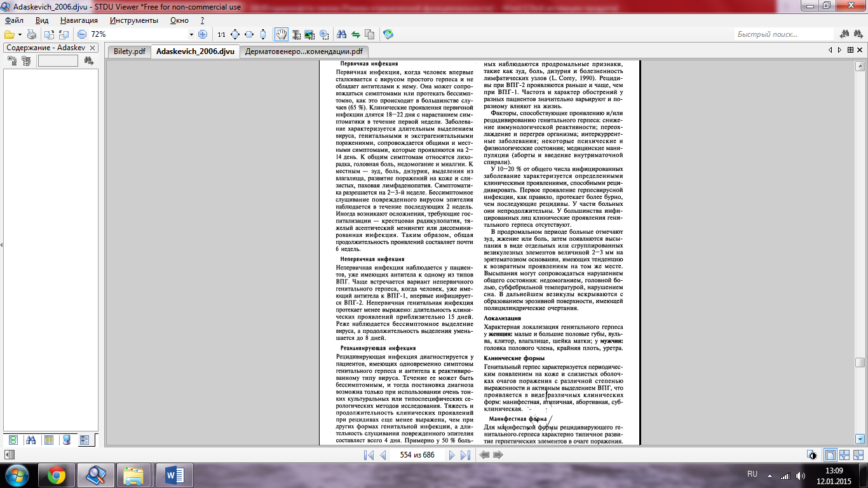
Task: Navigate back in view history
Action: click(x=484, y=455)
